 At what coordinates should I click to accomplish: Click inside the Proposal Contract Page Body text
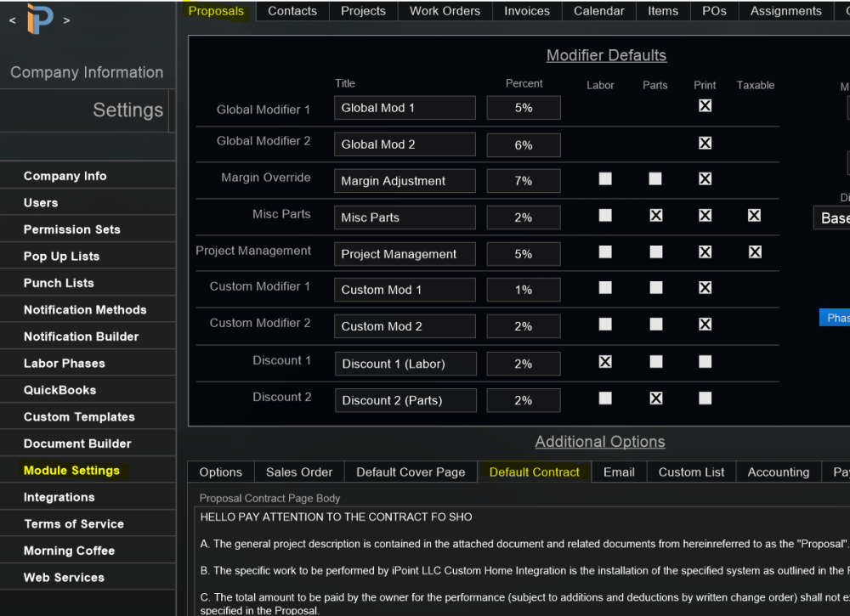(510, 552)
